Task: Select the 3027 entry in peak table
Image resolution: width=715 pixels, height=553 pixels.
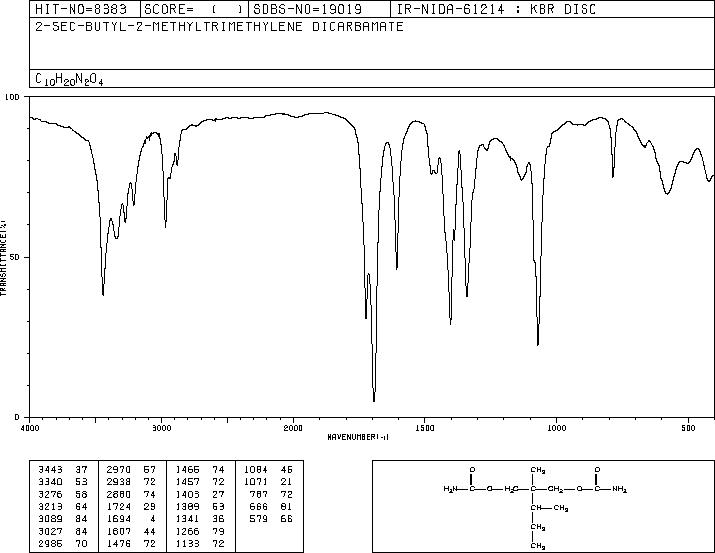Action: click(x=51, y=531)
